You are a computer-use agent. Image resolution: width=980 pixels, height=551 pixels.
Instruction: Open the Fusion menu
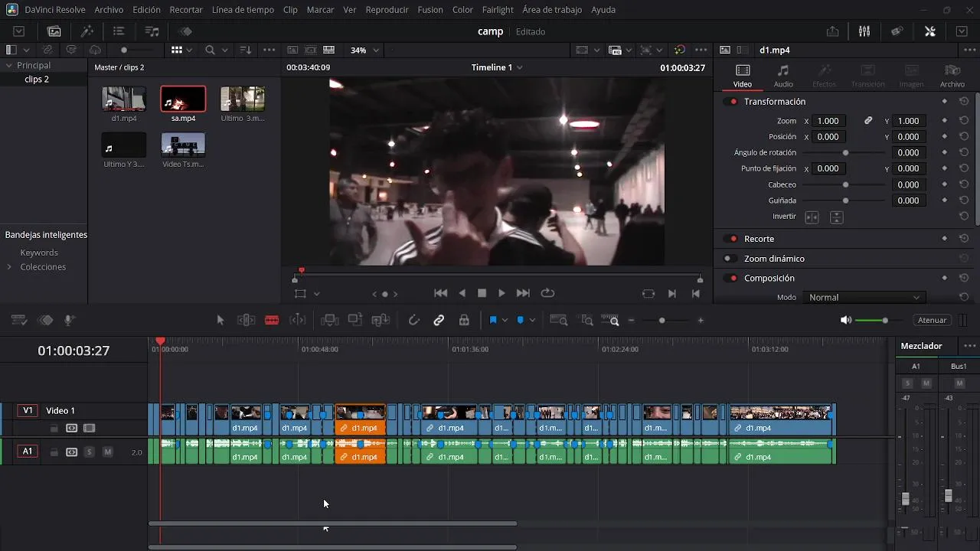pyautogui.click(x=430, y=10)
